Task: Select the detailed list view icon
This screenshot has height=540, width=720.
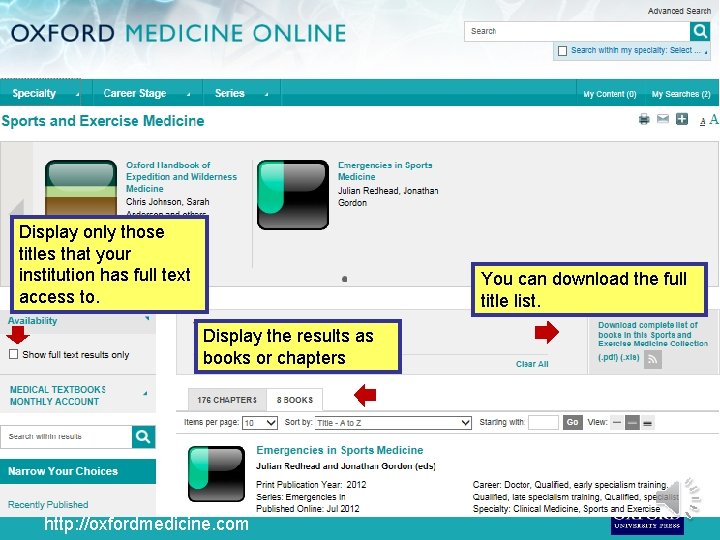Action: [647, 423]
